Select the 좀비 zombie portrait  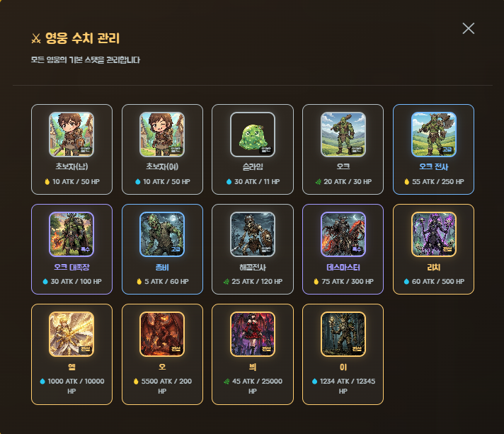[x=162, y=234]
